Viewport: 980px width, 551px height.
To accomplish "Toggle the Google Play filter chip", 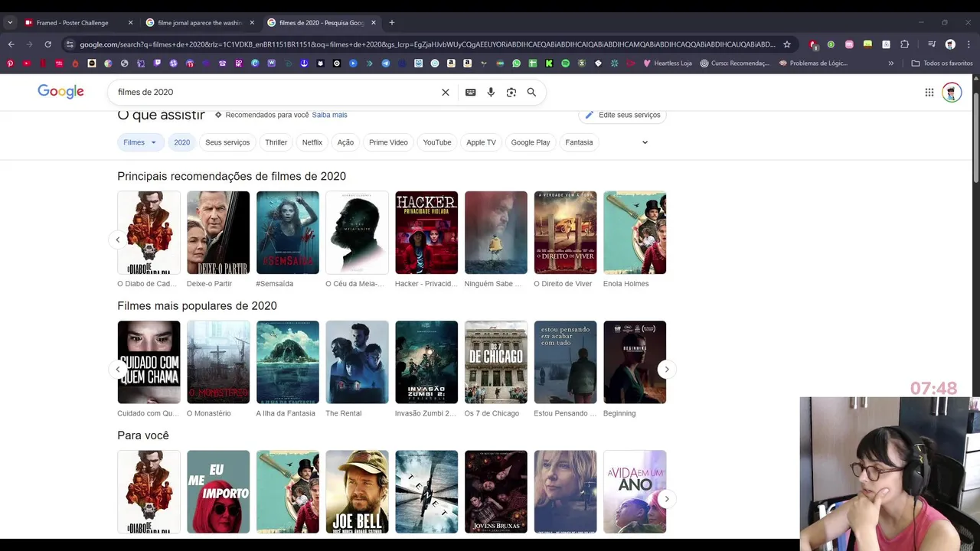I will (x=531, y=142).
